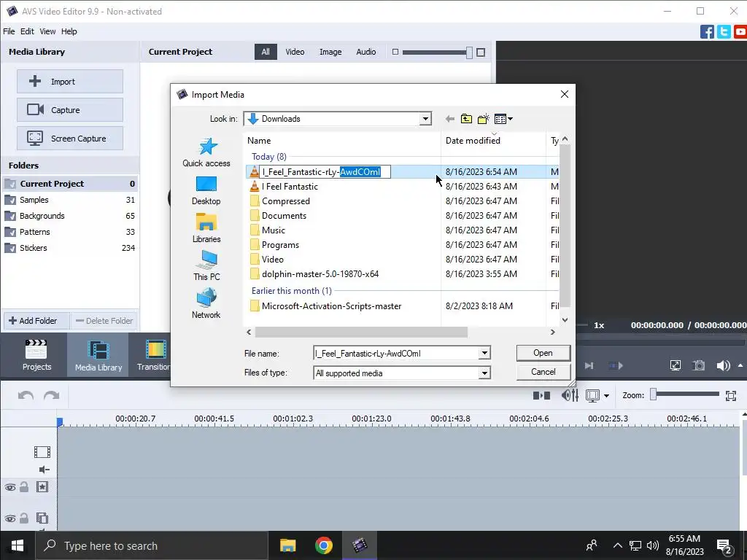Open the Help menu

[69, 31]
